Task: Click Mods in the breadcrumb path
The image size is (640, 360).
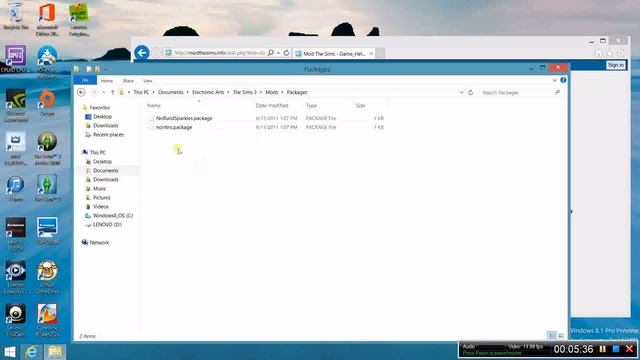Action: coord(272,93)
